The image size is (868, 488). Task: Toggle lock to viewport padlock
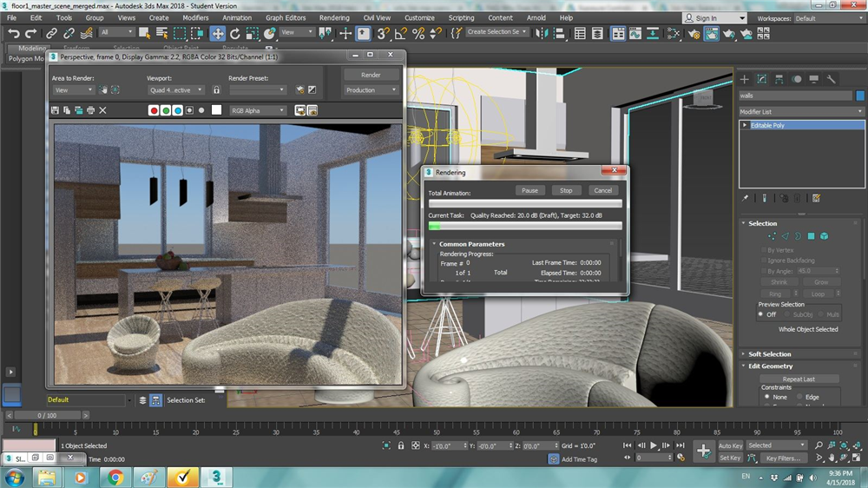point(216,89)
